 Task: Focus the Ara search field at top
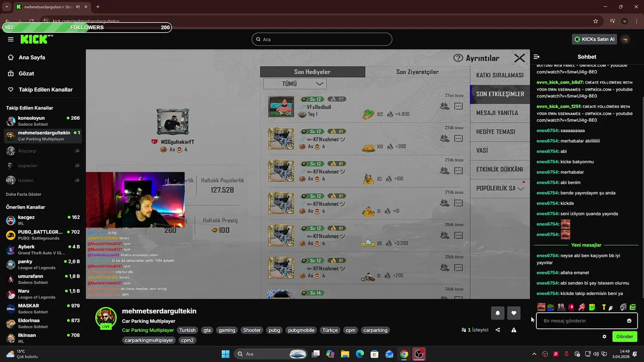322,39
